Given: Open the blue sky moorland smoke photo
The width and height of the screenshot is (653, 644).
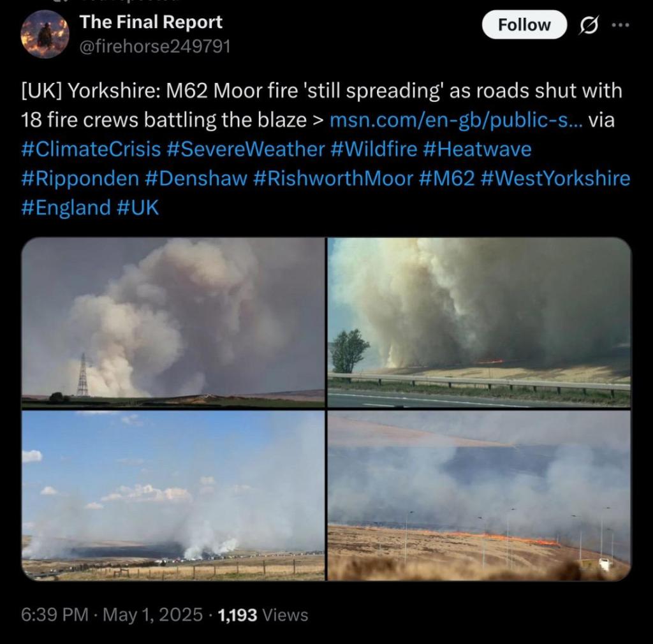Looking at the screenshot, I should pyautogui.click(x=173, y=495).
